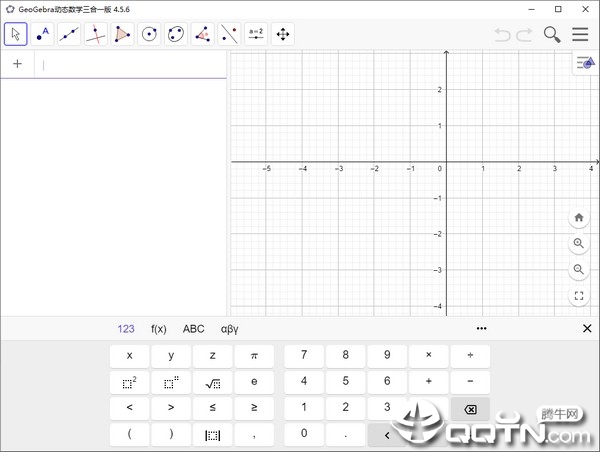Tap the 4 key

(x=304, y=382)
